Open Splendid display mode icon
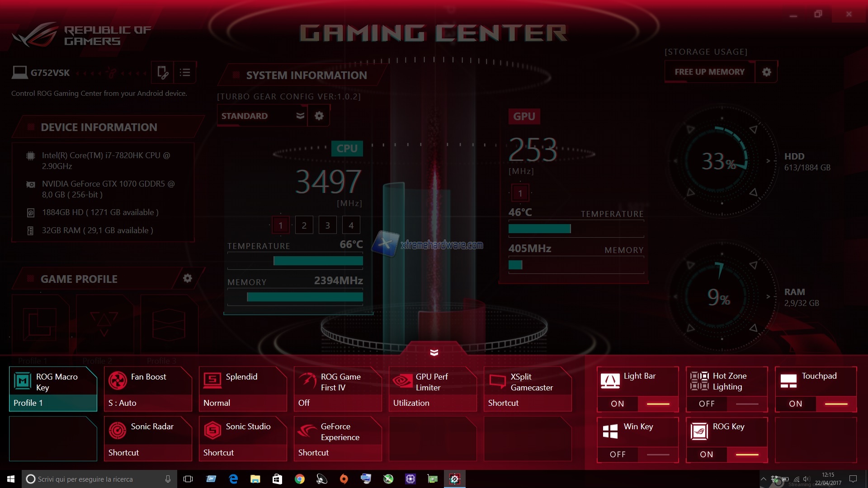This screenshot has width=868, height=488. point(213,381)
